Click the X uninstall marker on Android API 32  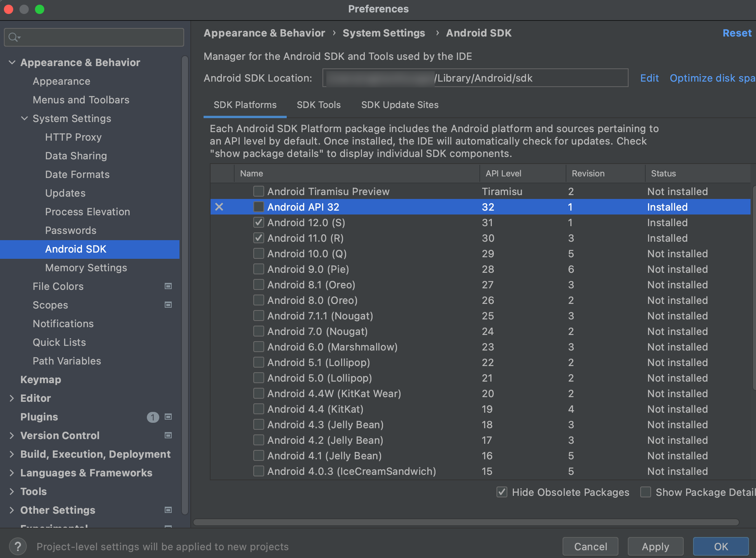click(x=219, y=207)
